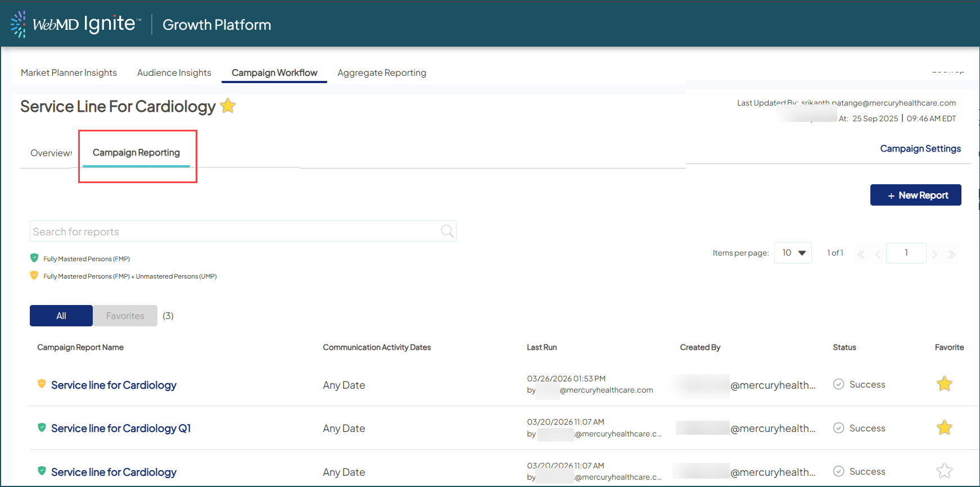
Task: Open the bottom Service line for Cardiology report
Action: pos(114,472)
